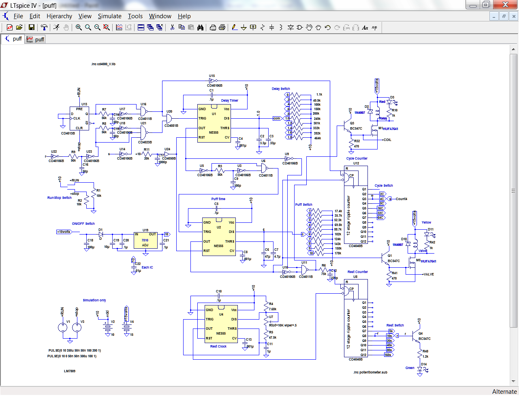Click the Rotate icon in the toolbar
532x399 pixels.
pyautogui.click(x=346, y=28)
